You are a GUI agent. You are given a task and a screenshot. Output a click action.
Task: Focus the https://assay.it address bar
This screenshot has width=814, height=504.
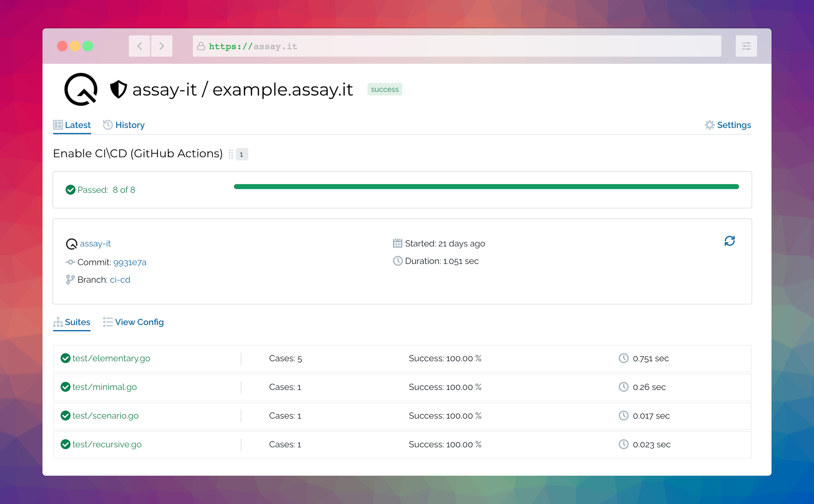click(457, 46)
